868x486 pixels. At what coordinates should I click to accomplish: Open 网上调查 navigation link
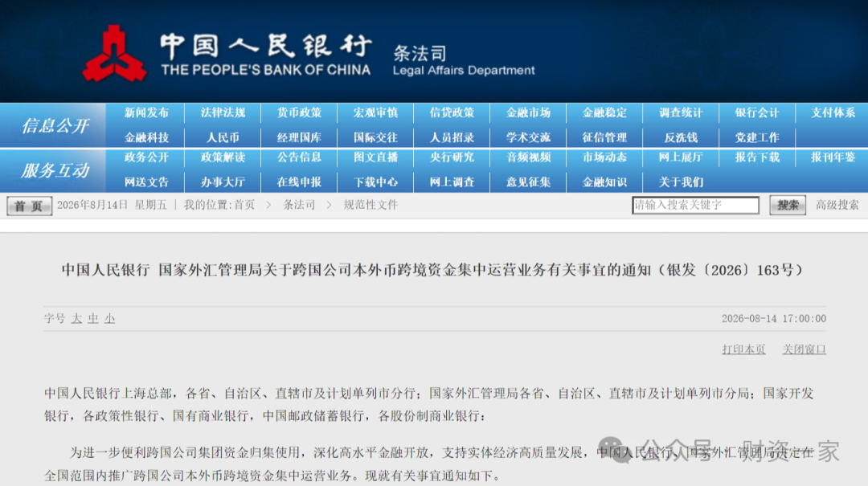[452, 182]
